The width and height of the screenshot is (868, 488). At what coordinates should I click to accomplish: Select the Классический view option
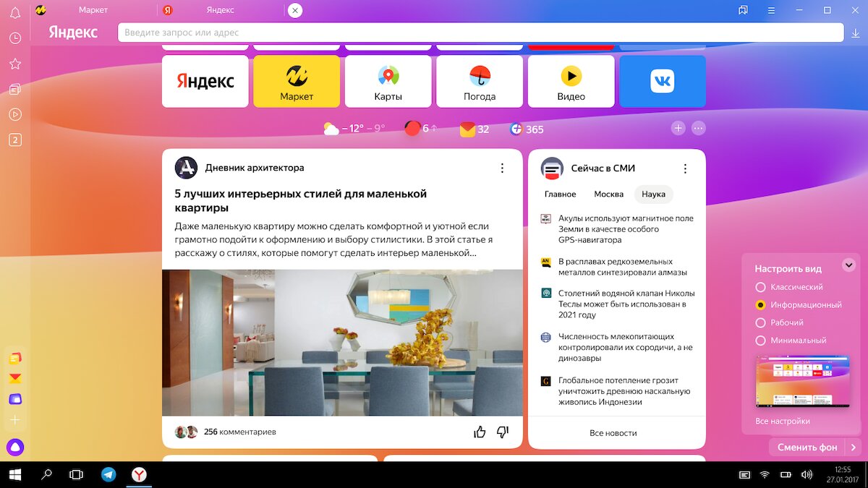pos(789,287)
